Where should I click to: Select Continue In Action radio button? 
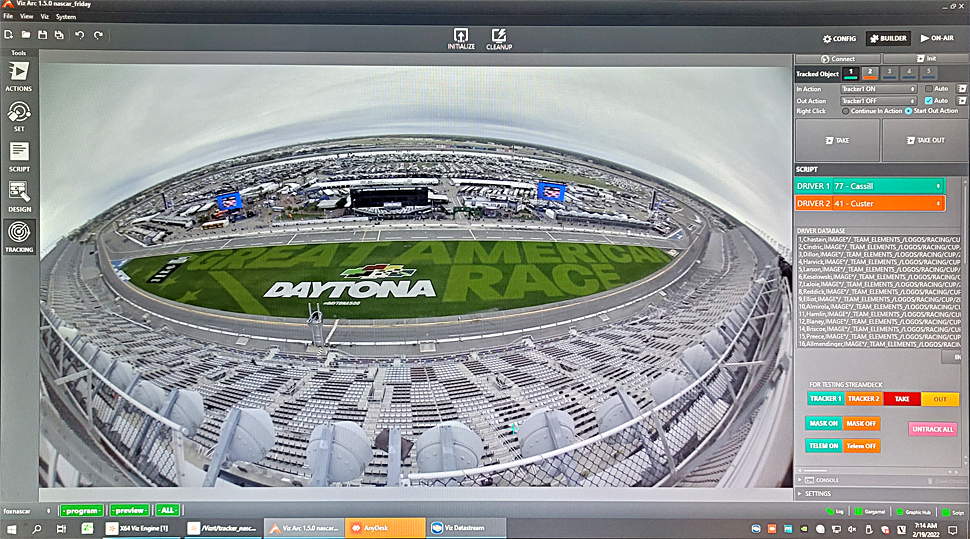pos(845,111)
